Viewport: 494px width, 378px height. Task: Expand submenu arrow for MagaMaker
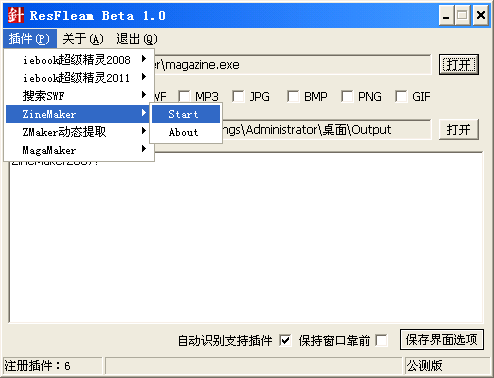144,149
